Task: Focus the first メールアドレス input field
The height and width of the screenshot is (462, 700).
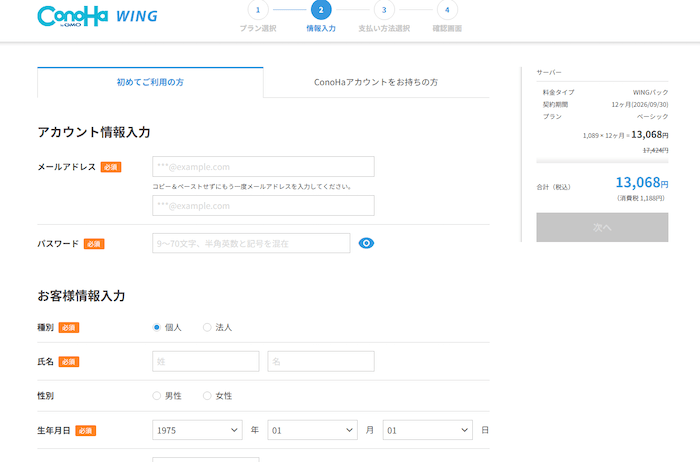Action: coord(263,167)
